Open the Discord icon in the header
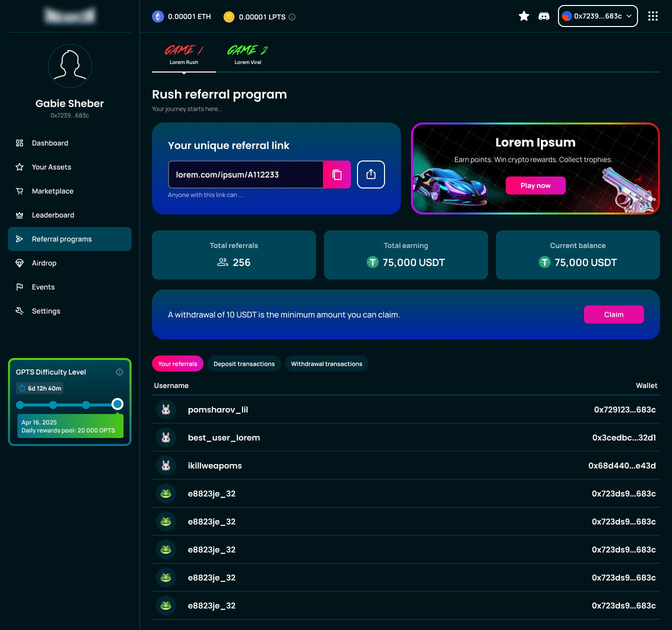The image size is (672, 630). tap(544, 16)
